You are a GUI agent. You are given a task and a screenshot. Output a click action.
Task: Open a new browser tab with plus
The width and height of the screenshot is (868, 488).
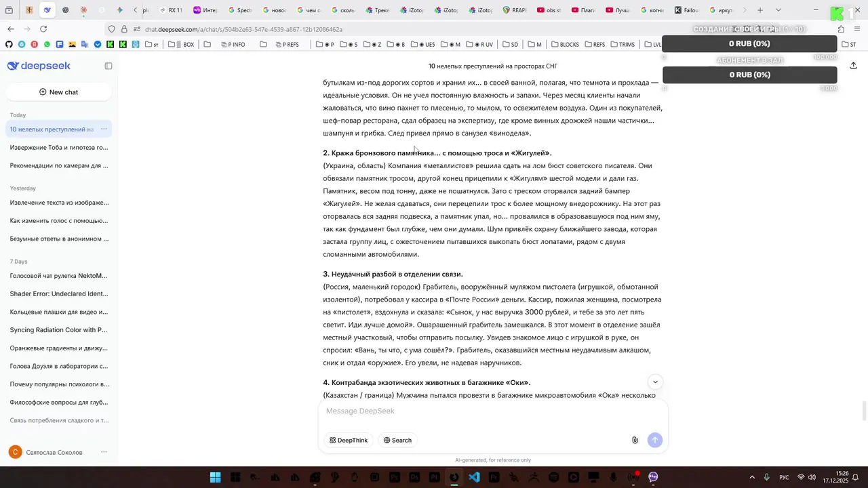pyautogui.click(x=760, y=10)
